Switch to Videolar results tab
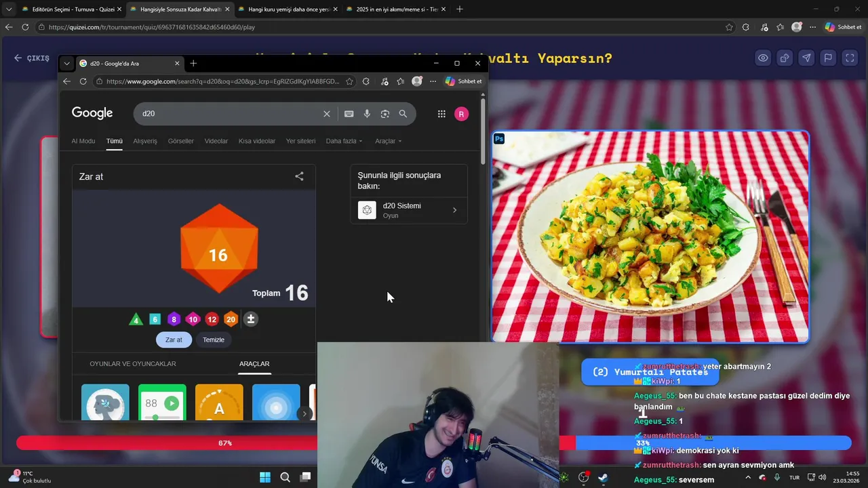868x488 pixels. point(216,141)
